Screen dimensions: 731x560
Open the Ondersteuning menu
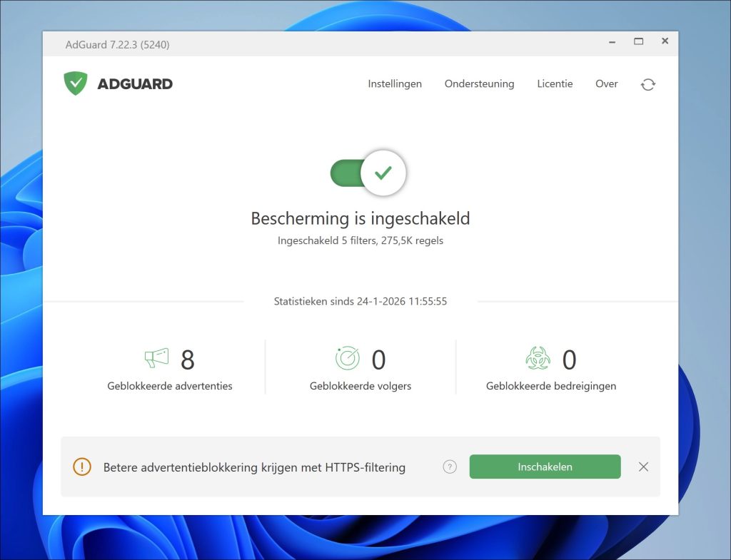pyautogui.click(x=479, y=83)
